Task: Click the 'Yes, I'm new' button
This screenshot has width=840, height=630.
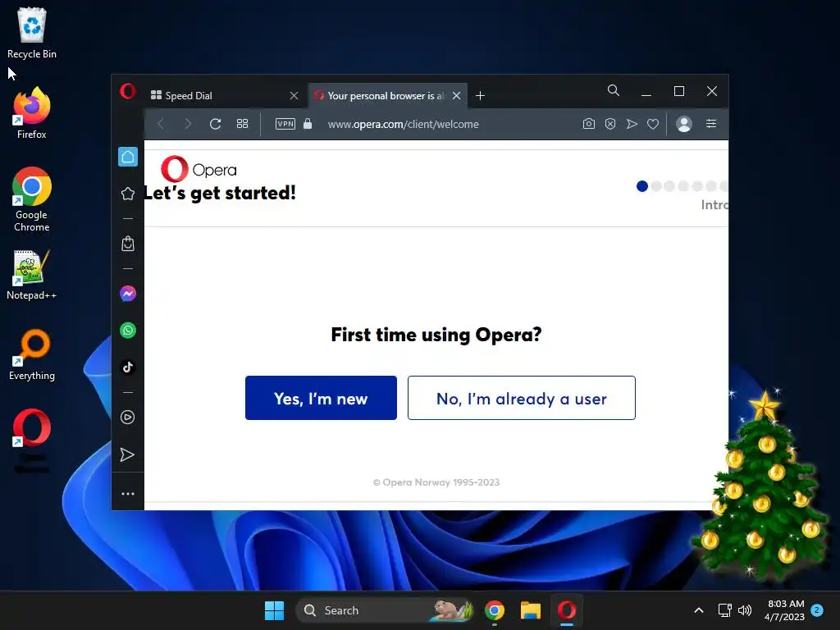Action: [321, 398]
